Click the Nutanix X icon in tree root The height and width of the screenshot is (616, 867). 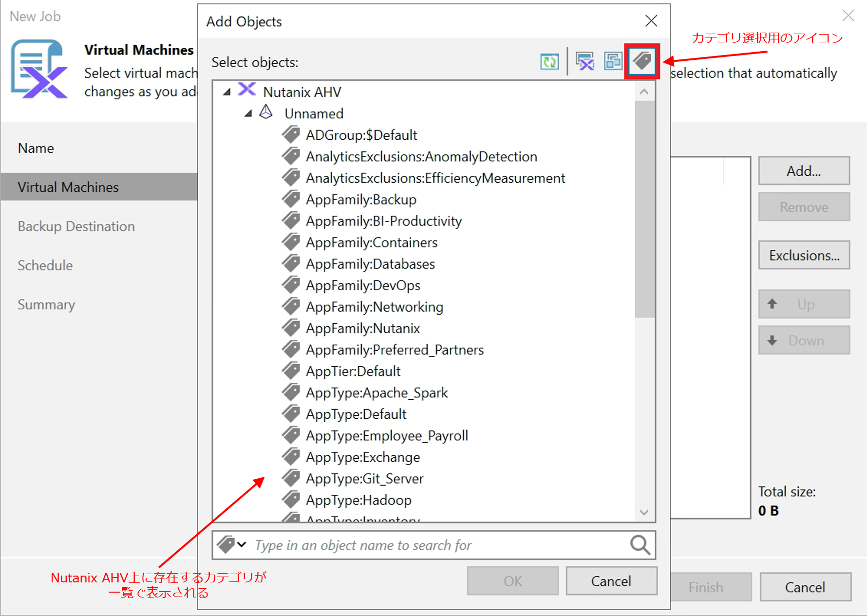click(x=247, y=90)
